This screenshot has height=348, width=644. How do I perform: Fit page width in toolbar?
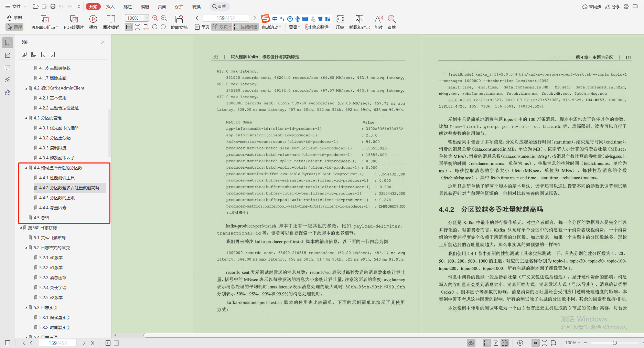(x=146, y=27)
